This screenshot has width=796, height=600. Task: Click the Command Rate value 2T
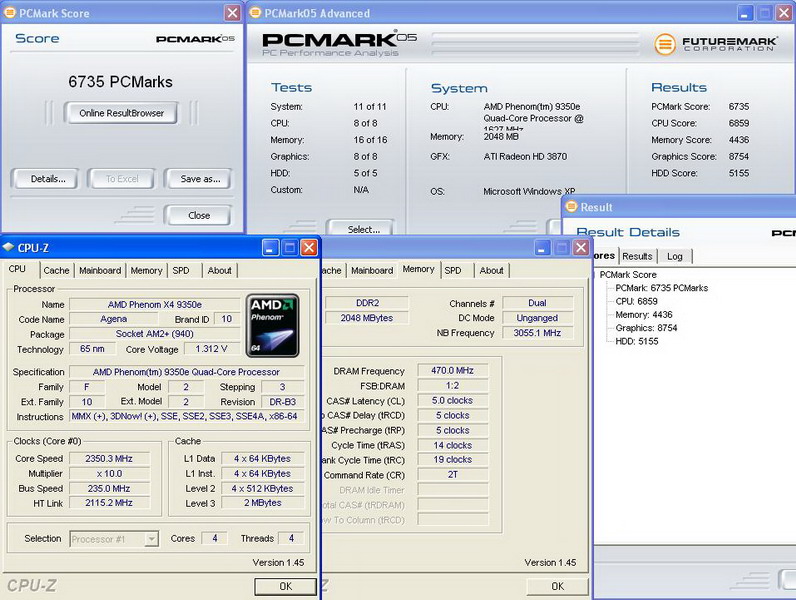(x=452, y=475)
